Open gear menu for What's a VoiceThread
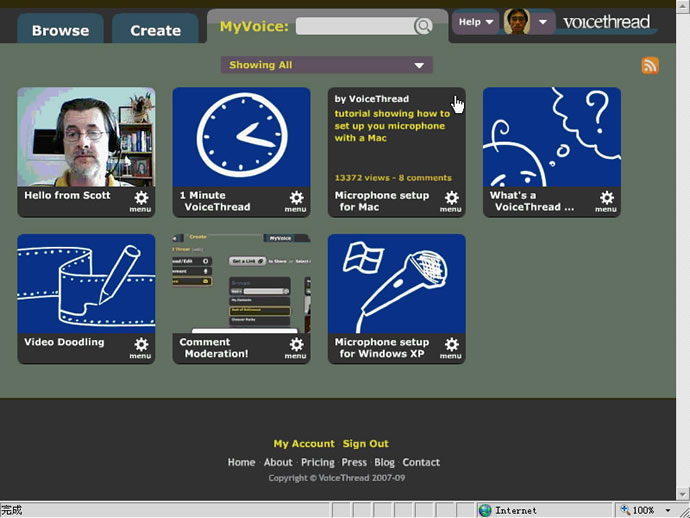The image size is (690, 518). click(606, 202)
